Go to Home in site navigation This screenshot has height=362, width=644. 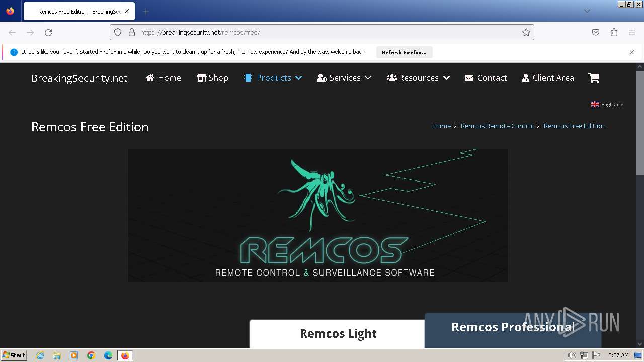[x=164, y=78]
